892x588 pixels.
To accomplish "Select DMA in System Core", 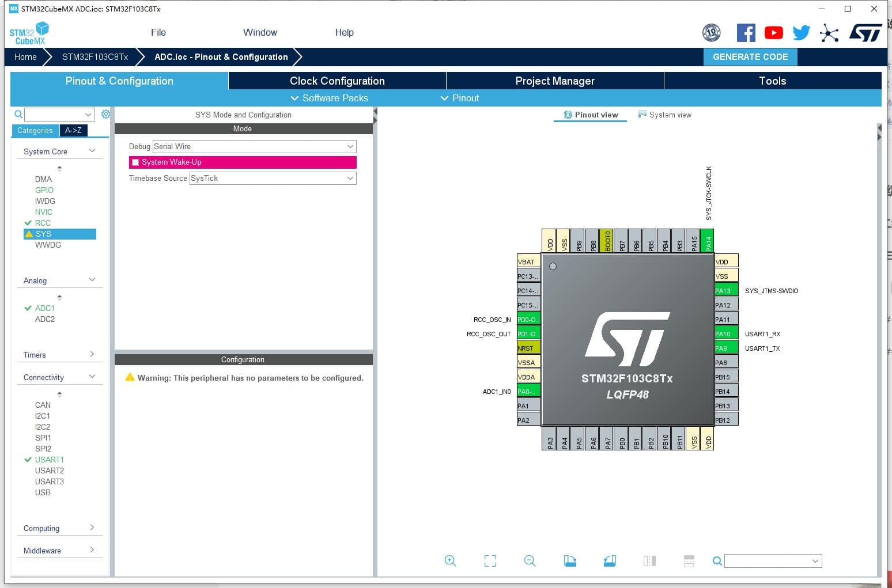I will (x=43, y=179).
